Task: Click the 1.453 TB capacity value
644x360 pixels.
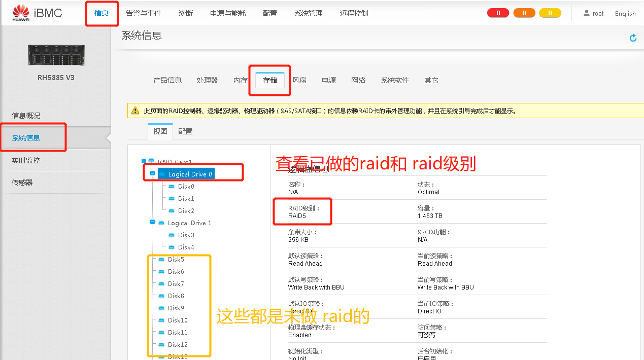Action: point(430,216)
